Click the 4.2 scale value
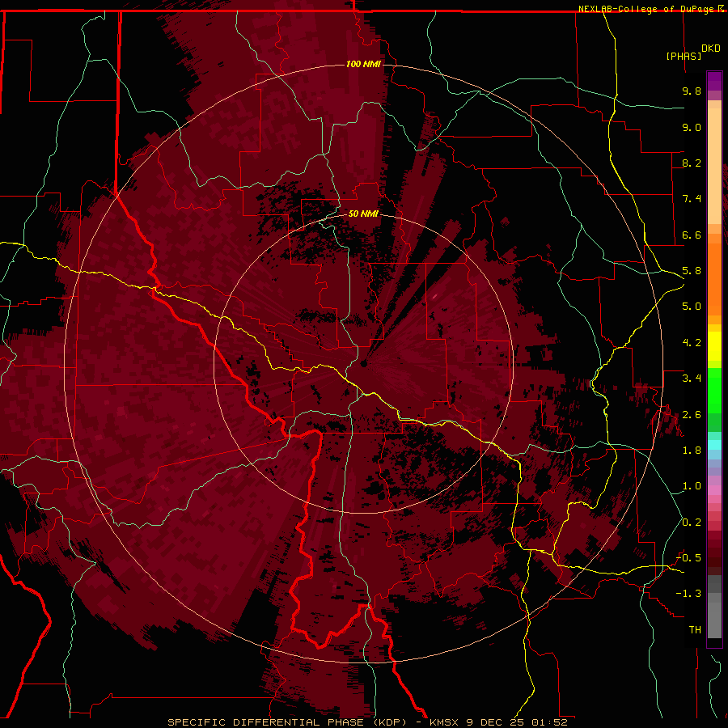The image size is (728, 728). tap(692, 343)
